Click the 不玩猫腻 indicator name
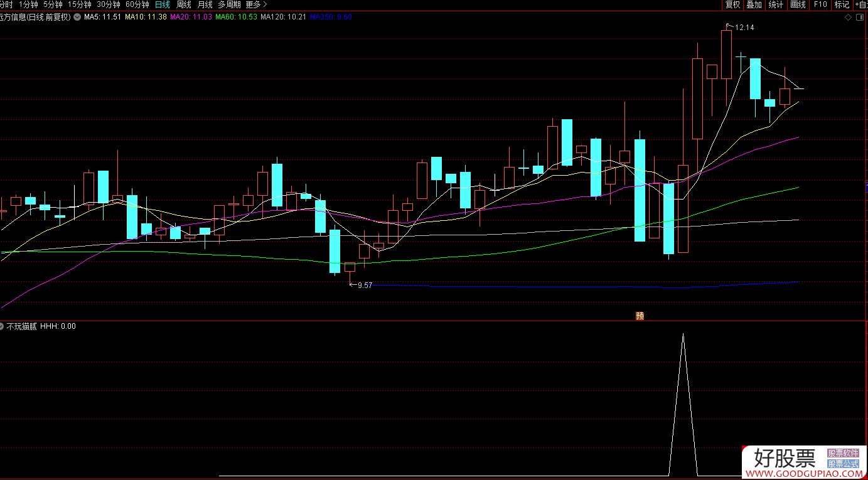Screen dimensions: 868x480 [22, 326]
